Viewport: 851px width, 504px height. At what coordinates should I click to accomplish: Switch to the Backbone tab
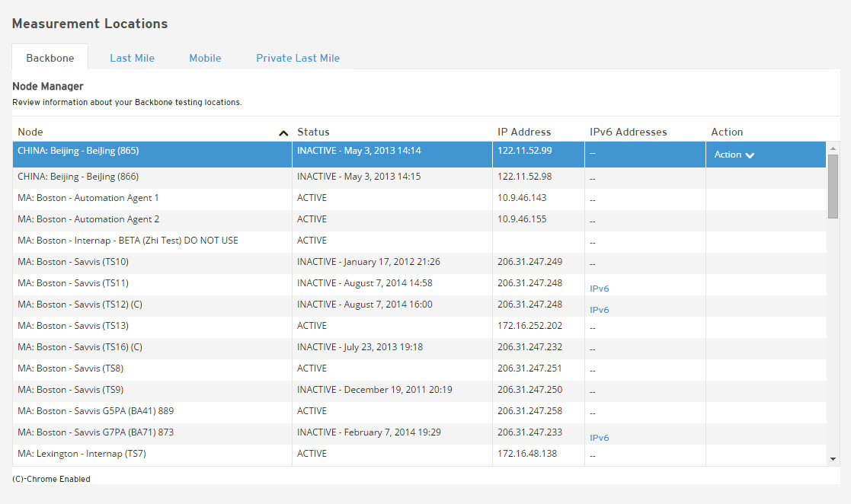50,58
